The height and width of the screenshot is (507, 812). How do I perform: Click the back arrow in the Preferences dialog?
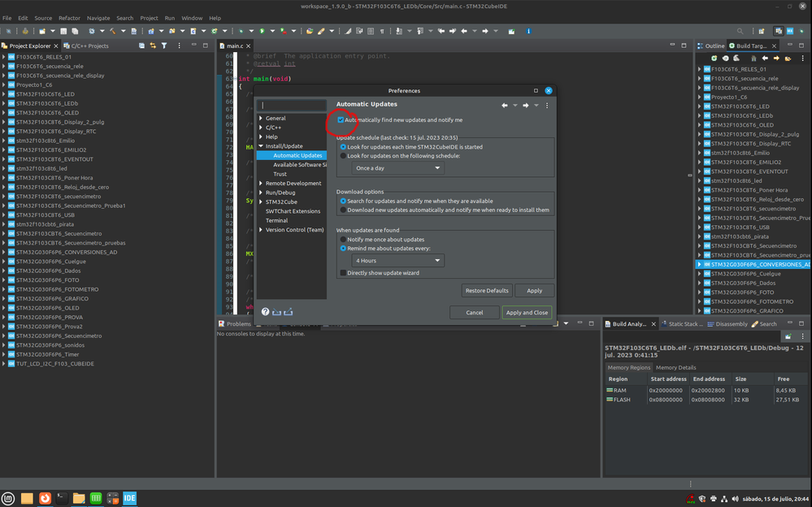(505, 105)
